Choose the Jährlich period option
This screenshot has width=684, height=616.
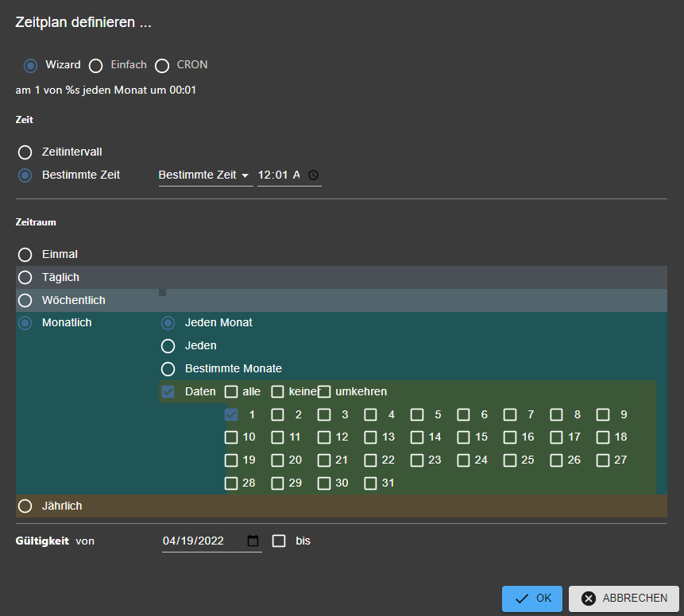25,506
